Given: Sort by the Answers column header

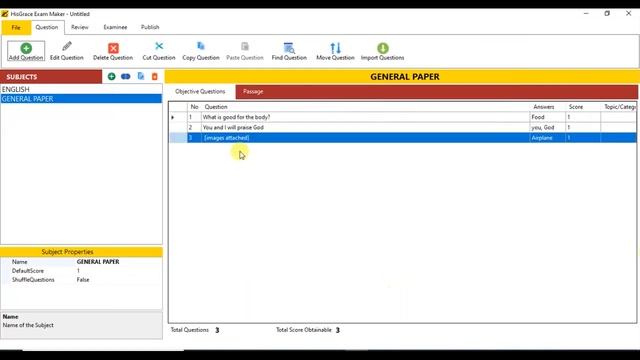Looking at the screenshot, I should tap(547, 107).
